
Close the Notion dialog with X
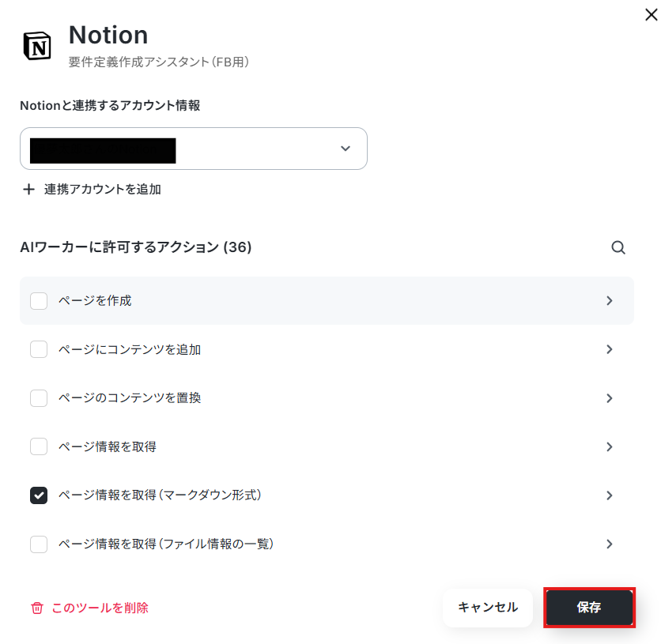[x=651, y=15]
